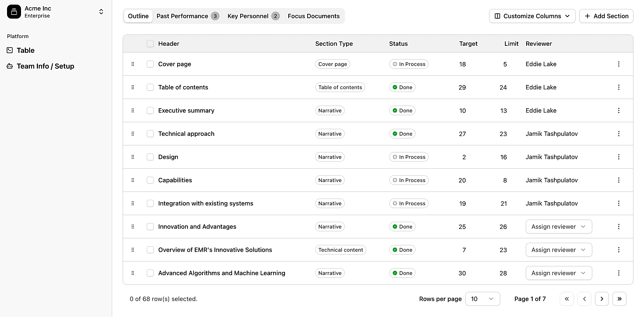Image resolution: width=644 pixels, height=317 pixels.
Task: Select all rows with the header checkbox
Action: [150, 44]
